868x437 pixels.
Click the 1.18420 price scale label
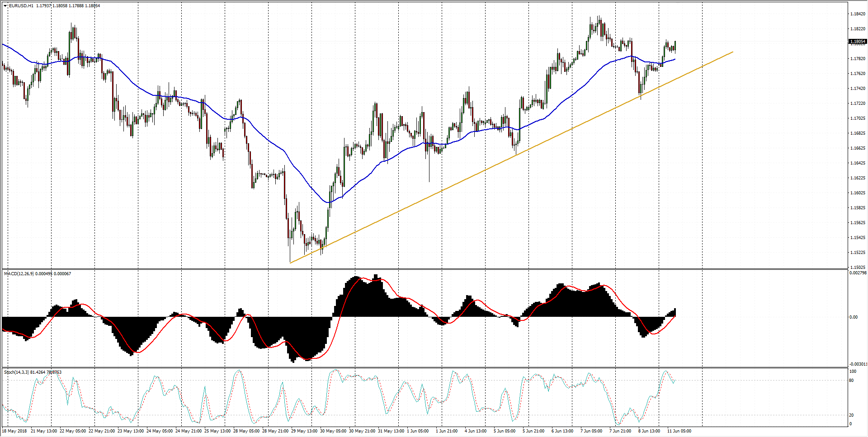pos(858,14)
